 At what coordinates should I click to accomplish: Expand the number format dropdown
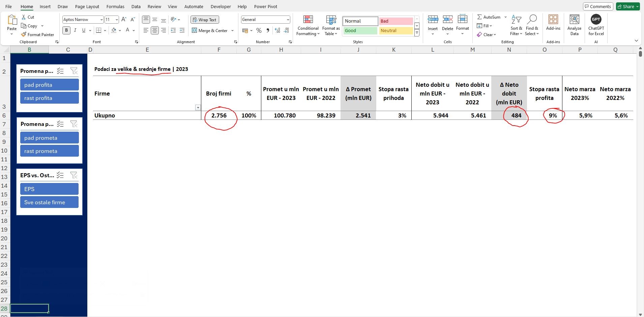point(288,20)
